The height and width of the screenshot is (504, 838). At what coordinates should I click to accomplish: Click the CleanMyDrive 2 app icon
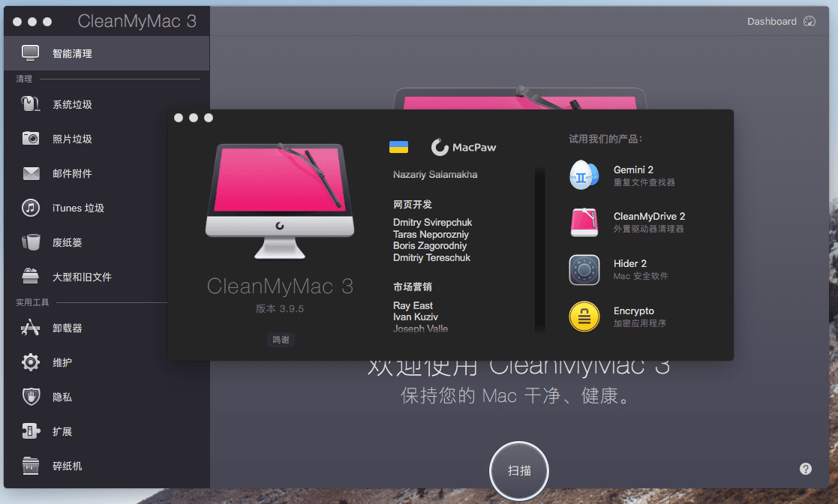(x=584, y=222)
